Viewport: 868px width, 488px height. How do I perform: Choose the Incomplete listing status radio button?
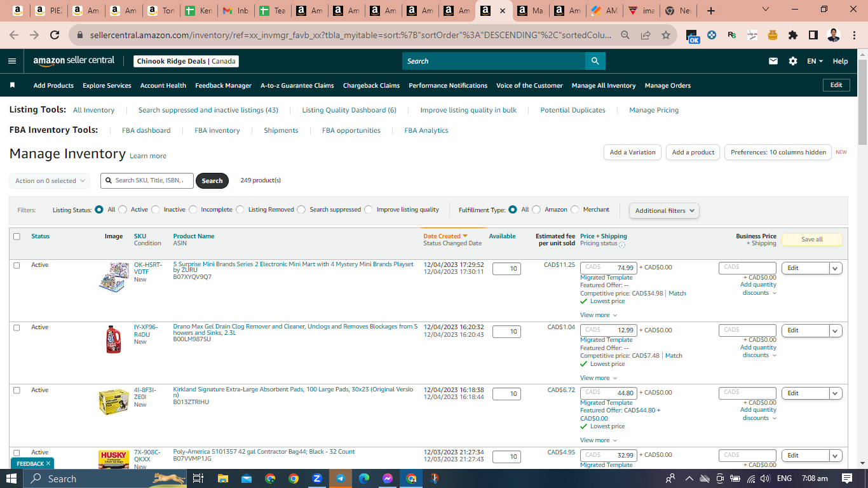click(x=193, y=210)
